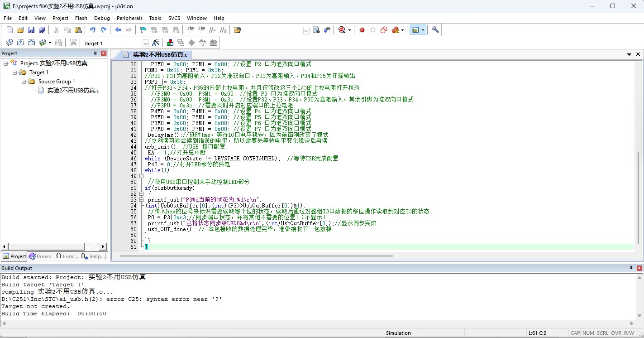The height and width of the screenshot is (338, 644).
Task: Open the Project menu
Action: pyautogui.click(x=60, y=18)
